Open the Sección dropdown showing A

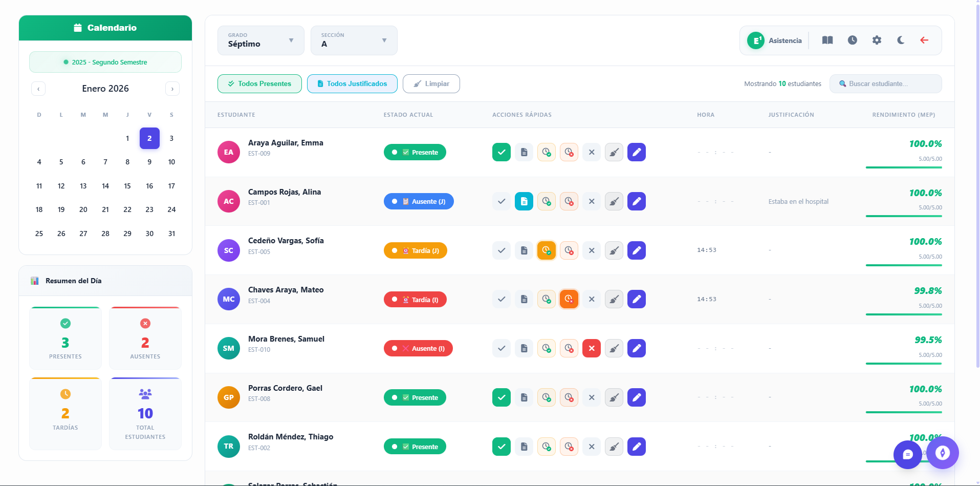(354, 40)
